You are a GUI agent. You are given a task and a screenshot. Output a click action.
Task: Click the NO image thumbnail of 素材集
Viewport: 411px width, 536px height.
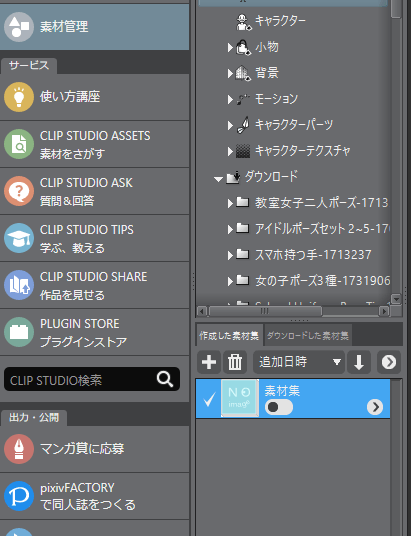point(240,398)
